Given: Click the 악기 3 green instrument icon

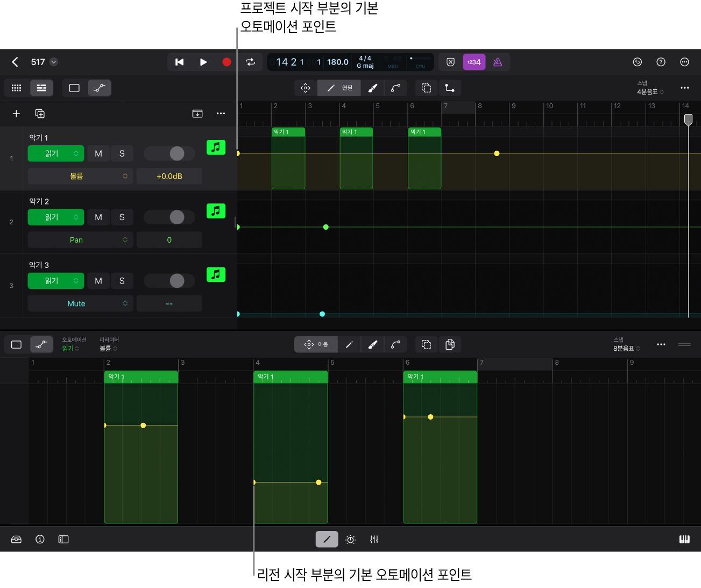Looking at the screenshot, I should (x=216, y=274).
